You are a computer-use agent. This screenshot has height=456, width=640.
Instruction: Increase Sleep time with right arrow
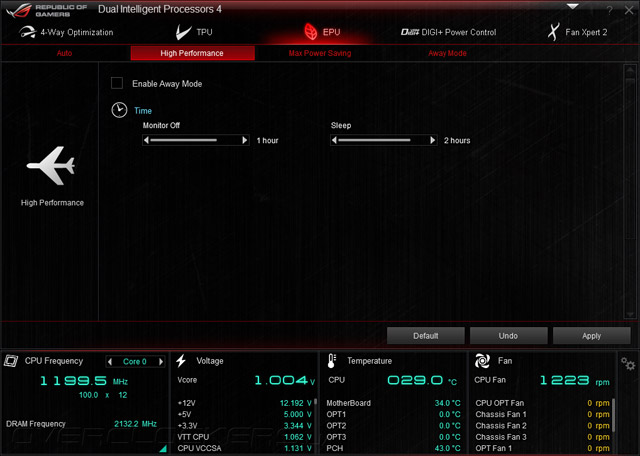pos(433,140)
